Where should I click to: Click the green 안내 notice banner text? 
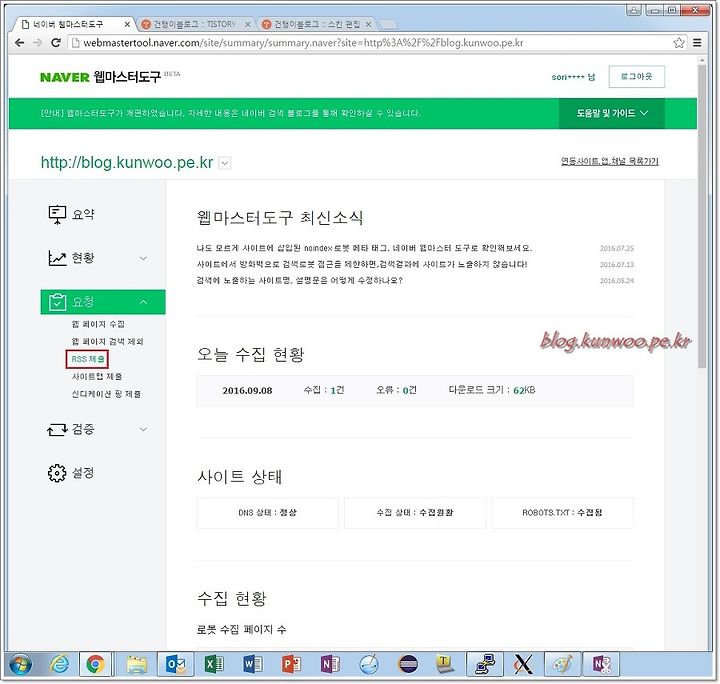coord(230,113)
